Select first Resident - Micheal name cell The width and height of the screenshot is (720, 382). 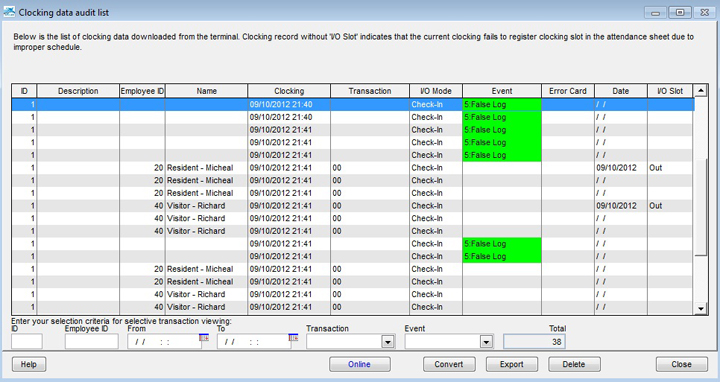click(207, 168)
